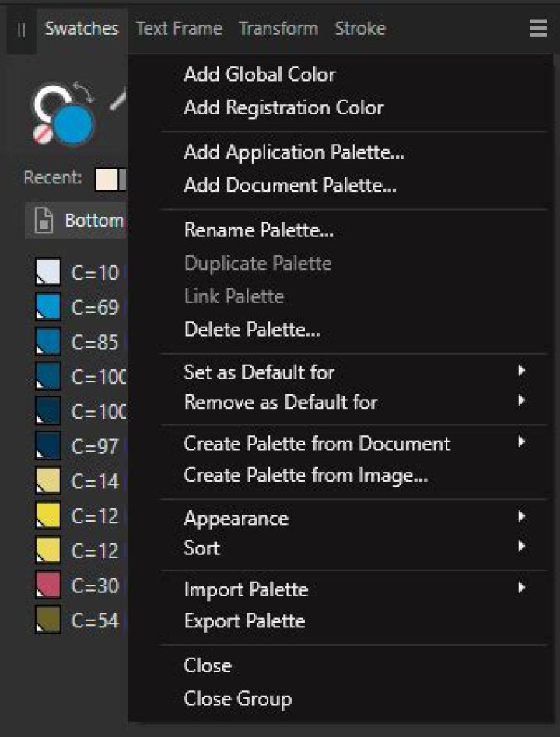Switch to the Transform tab
Viewport: 560px width, 737px height.
click(x=278, y=29)
